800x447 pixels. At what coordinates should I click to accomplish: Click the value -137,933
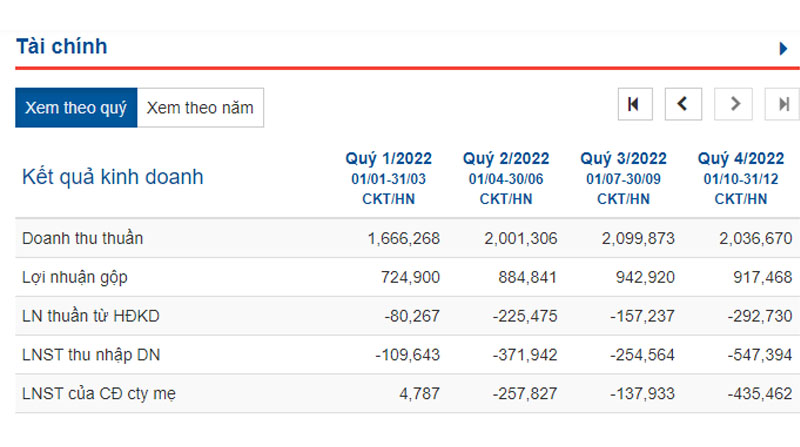click(x=642, y=393)
